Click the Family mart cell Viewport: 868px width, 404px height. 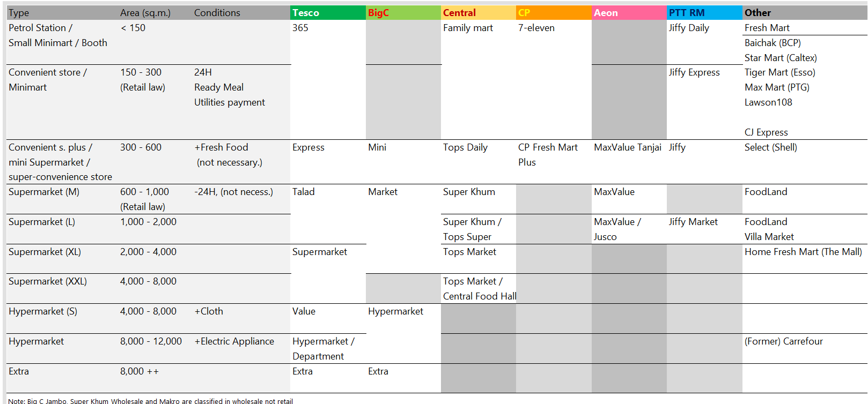pyautogui.click(x=468, y=28)
